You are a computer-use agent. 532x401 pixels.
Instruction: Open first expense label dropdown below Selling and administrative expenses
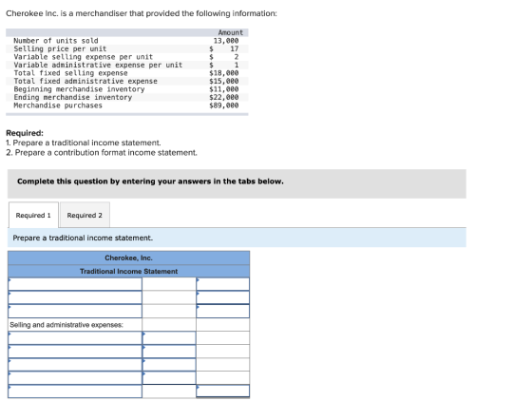(x=75, y=338)
